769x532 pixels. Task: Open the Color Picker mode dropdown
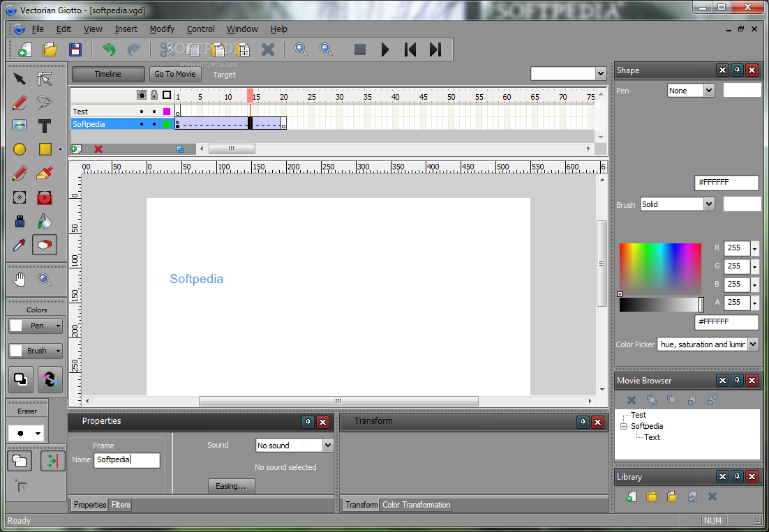[x=754, y=344]
